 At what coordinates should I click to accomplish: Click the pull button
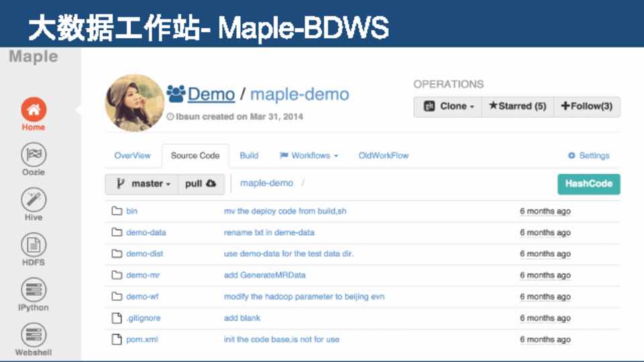pos(201,184)
